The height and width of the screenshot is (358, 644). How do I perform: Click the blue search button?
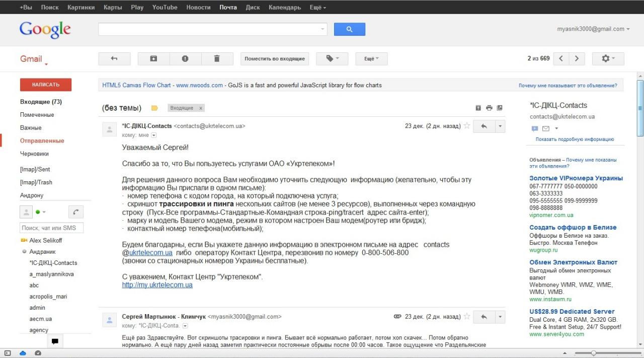[x=350, y=29]
